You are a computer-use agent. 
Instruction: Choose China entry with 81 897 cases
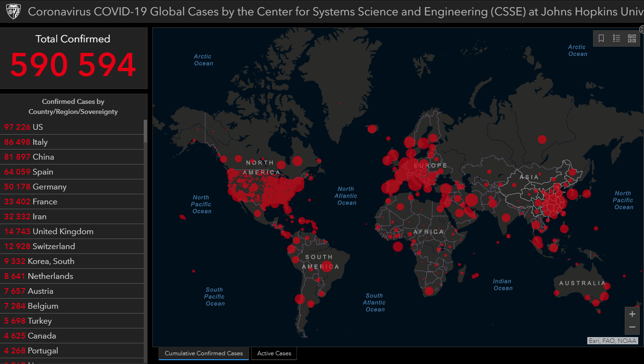coord(72,157)
